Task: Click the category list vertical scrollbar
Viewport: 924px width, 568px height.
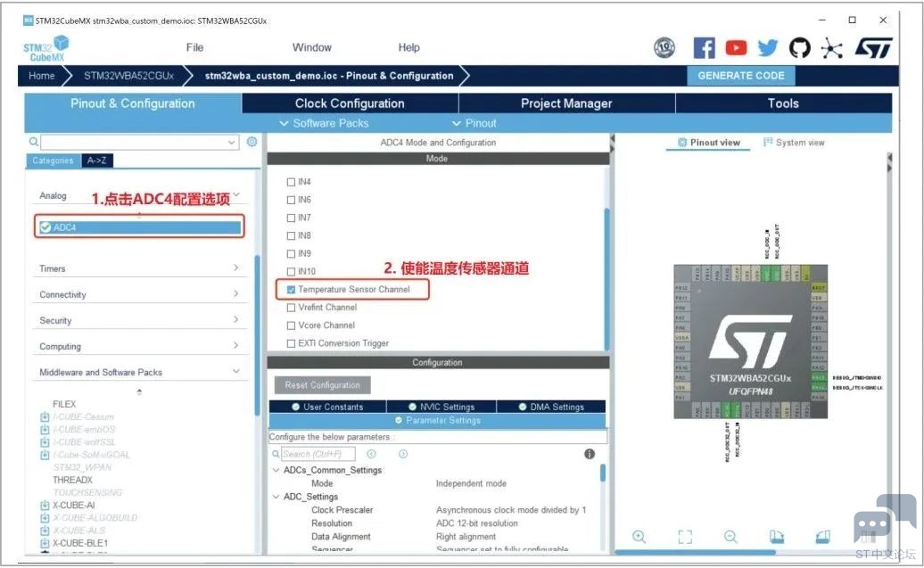Action: [x=258, y=336]
